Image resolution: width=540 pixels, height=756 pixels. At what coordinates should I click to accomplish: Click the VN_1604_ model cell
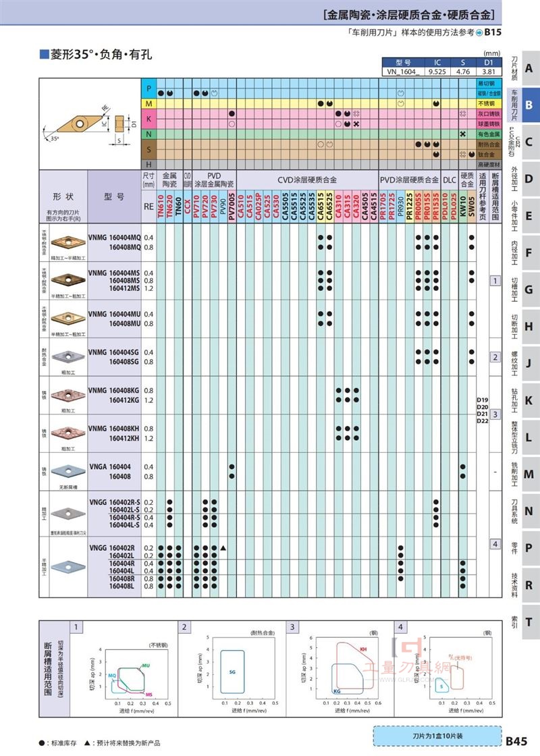pos(403,72)
